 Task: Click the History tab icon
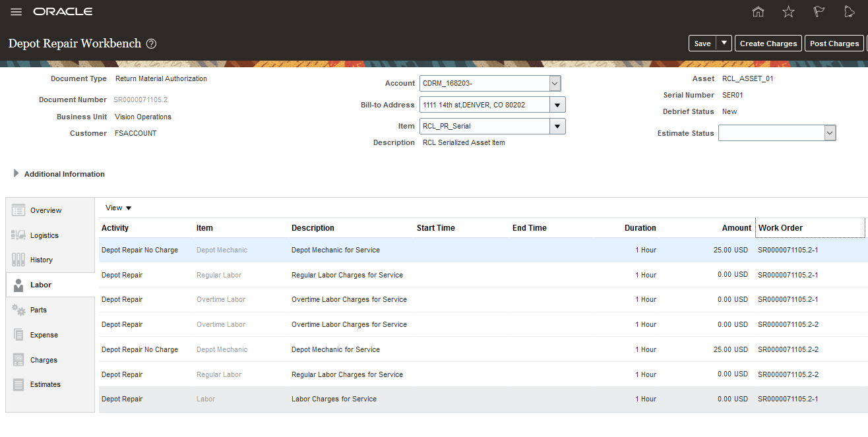[18, 260]
